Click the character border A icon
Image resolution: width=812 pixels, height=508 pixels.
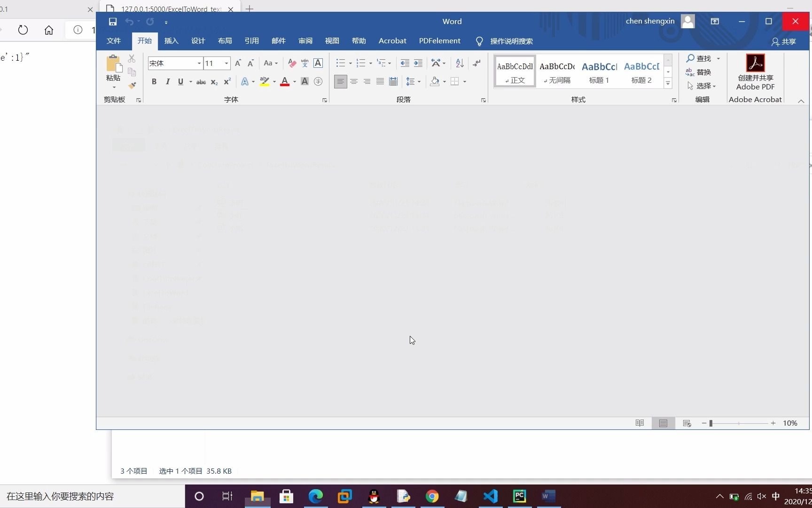[x=318, y=63]
